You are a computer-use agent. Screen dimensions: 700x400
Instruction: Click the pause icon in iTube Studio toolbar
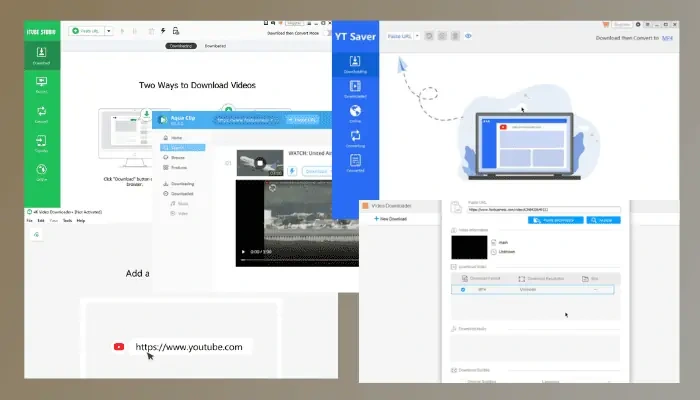coord(134,31)
